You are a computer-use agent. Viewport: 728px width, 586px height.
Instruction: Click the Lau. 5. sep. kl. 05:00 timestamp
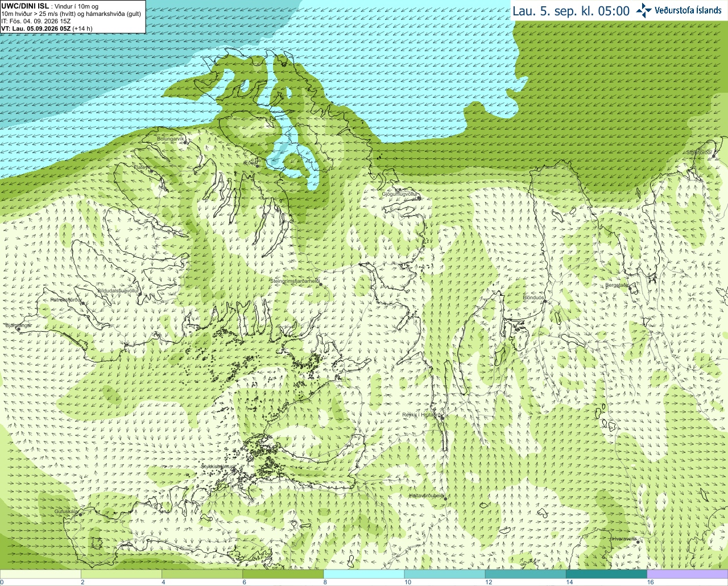coord(571,11)
